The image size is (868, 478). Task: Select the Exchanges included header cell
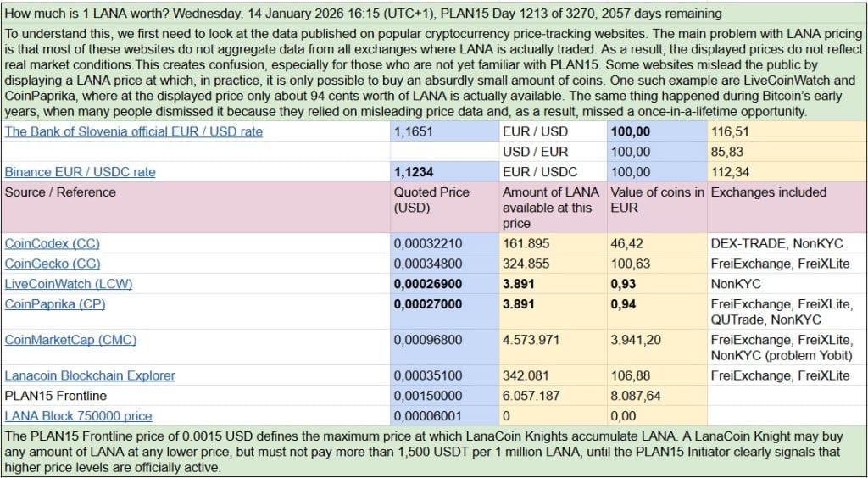769,192
